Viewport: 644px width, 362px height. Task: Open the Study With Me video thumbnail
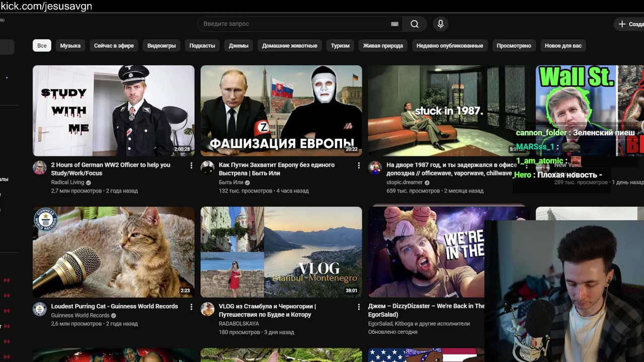tap(114, 111)
